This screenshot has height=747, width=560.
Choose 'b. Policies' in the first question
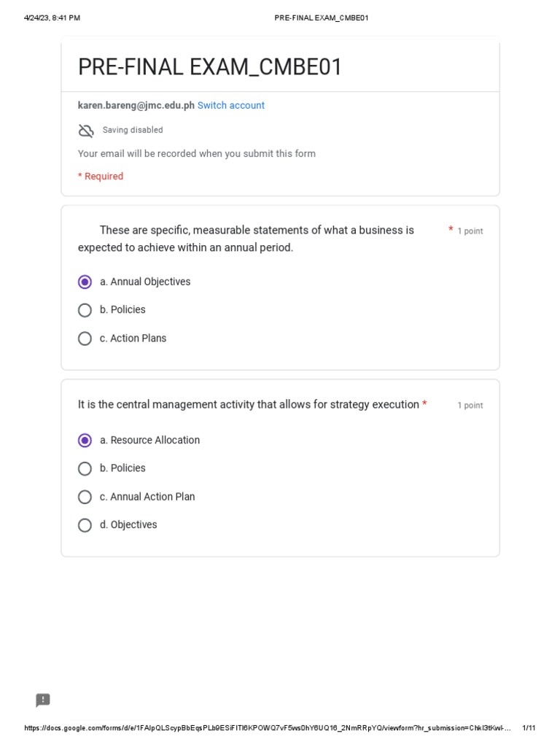click(x=85, y=310)
